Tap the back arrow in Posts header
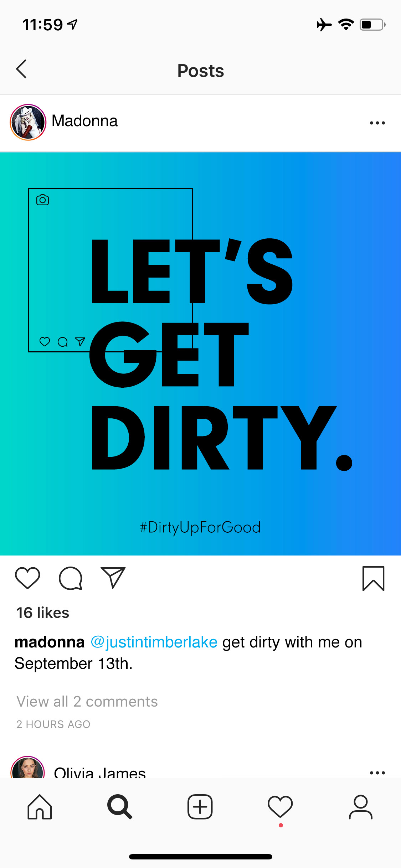 click(x=21, y=69)
